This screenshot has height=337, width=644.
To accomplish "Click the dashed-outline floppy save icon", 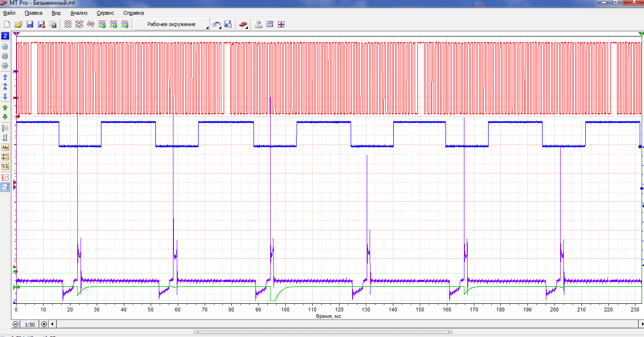I will click(53, 24).
